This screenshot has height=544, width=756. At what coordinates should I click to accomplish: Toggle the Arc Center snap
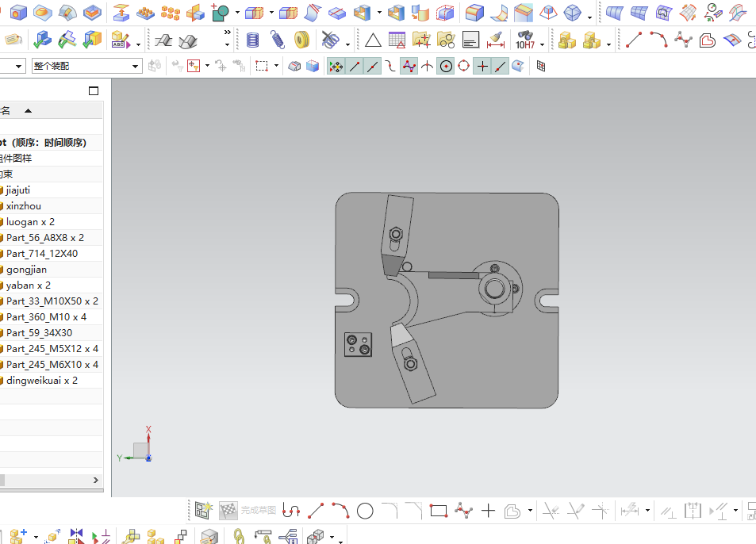(446, 66)
